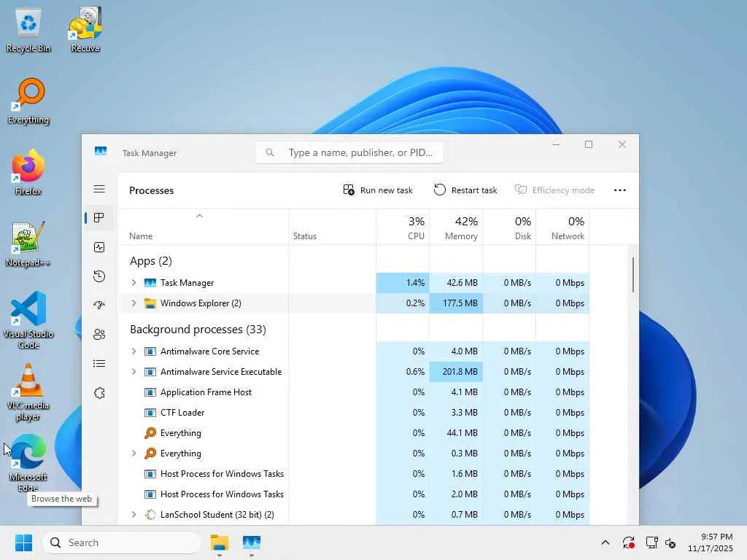Expand LanSchool Student (32 bit) row
This screenshot has height=560, width=747.
[134, 514]
